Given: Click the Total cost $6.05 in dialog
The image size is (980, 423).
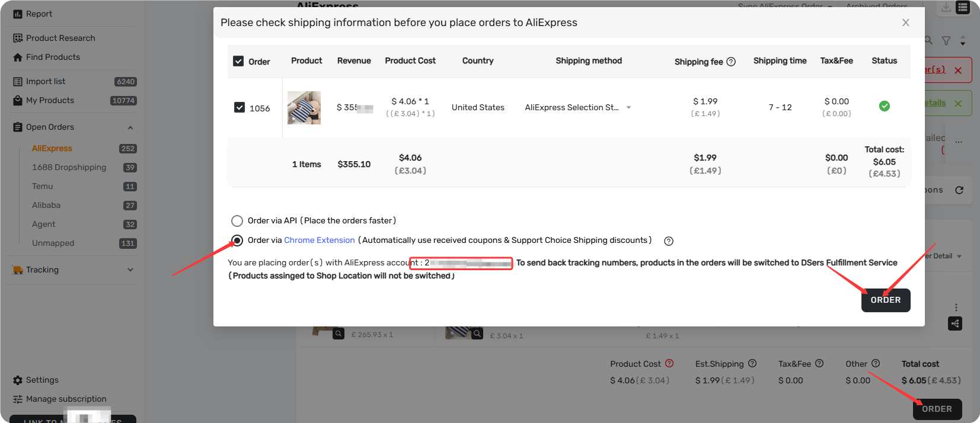Looking at the screenshot, I should pyautogui.click(x=885, y=162).
